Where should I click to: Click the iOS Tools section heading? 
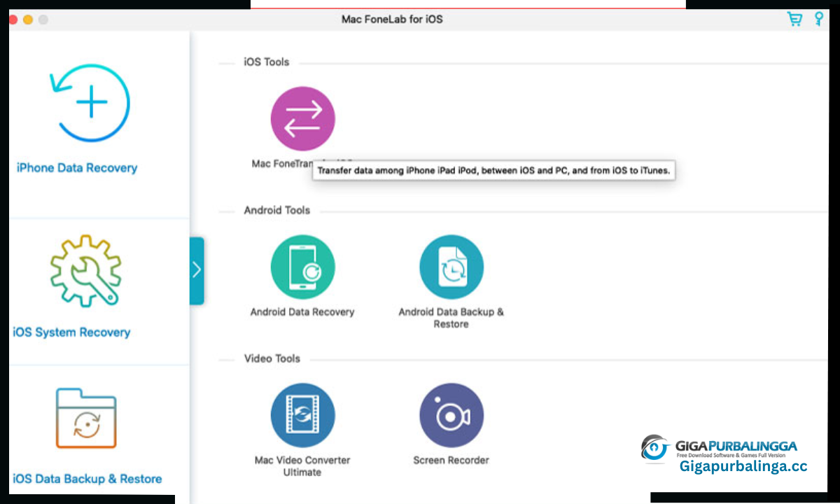tap(266, 62)
